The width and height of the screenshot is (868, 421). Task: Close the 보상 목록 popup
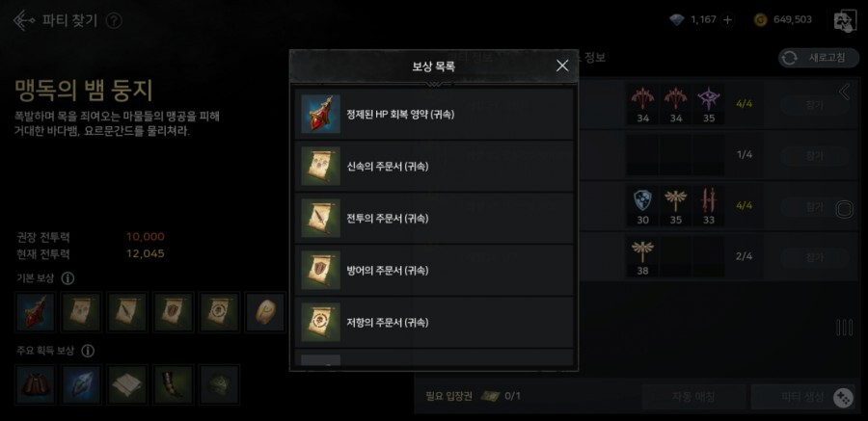pos(562,66)
